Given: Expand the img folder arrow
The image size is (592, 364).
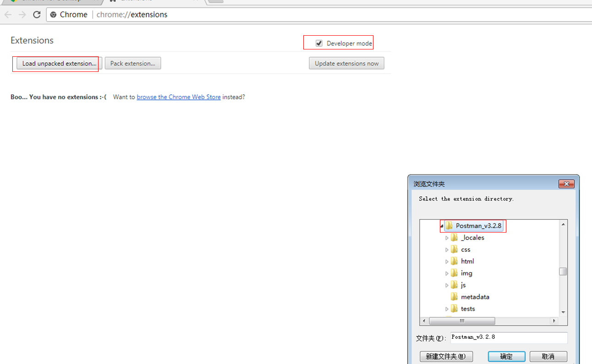Looking at the screenshot, I should 447,273.
